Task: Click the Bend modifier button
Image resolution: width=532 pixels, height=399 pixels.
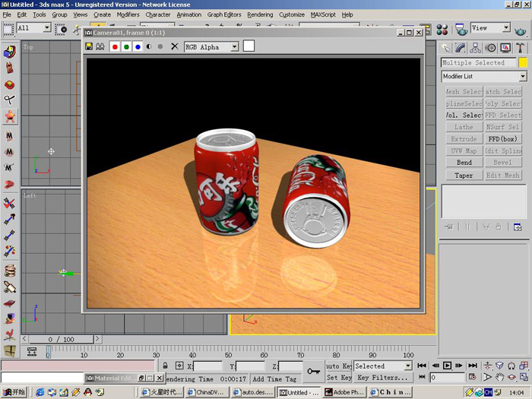Action: [x=464, y=163]
